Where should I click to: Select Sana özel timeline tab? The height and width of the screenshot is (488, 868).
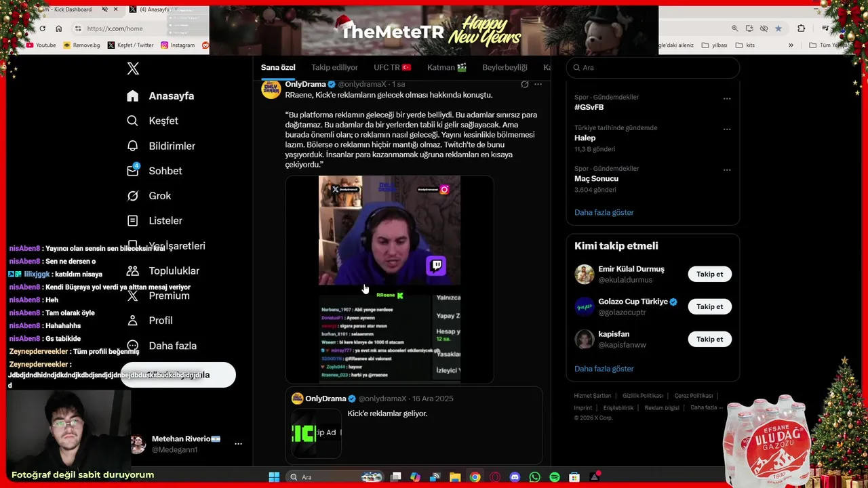point(278,68)
